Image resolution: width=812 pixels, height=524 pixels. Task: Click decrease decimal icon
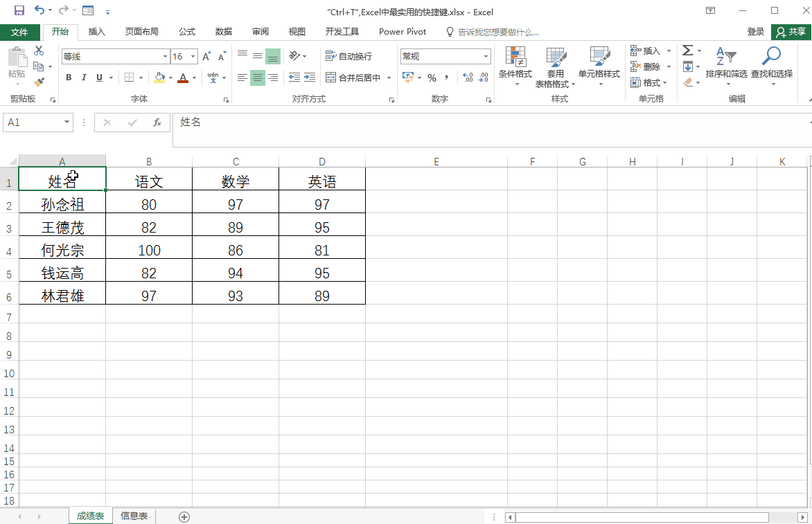(483, 78)
